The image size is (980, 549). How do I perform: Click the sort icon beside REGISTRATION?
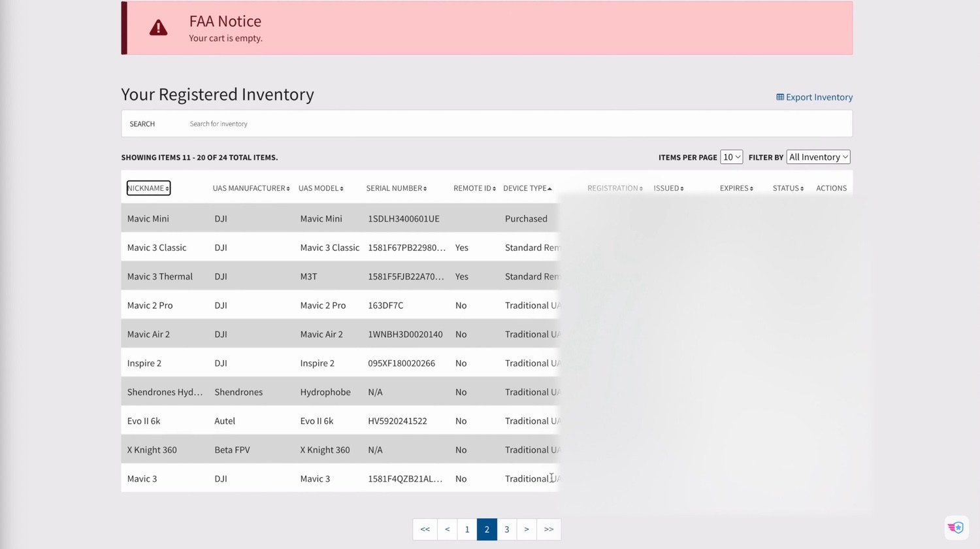click(640, 188)
